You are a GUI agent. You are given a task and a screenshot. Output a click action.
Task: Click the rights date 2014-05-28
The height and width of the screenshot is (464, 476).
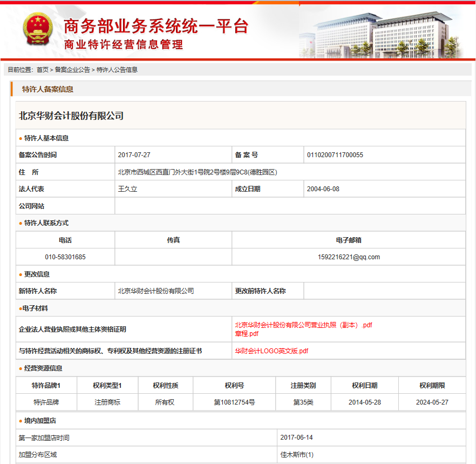click(x=365, y=402)
